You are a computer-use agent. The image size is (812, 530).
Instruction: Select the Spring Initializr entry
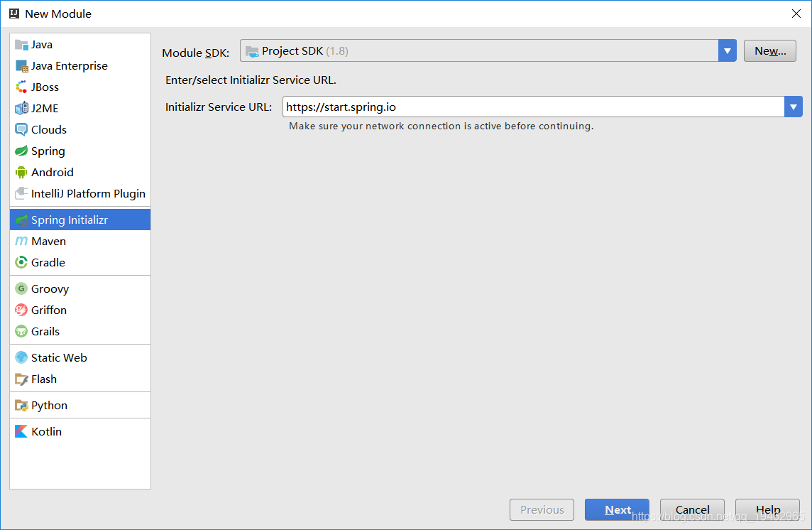point(80,220)
